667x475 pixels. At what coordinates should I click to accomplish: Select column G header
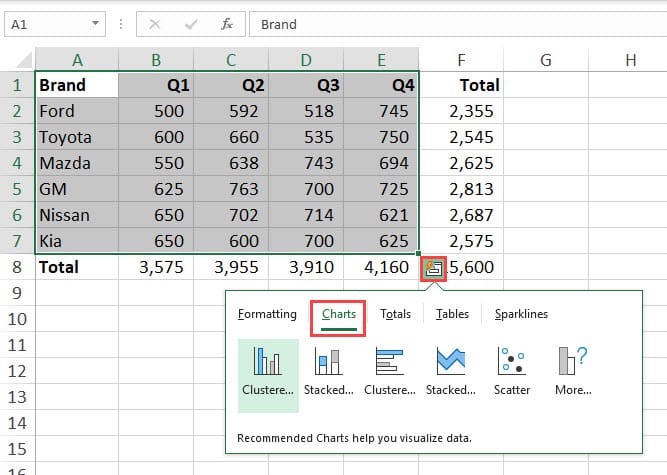click(x=546, y=60)
